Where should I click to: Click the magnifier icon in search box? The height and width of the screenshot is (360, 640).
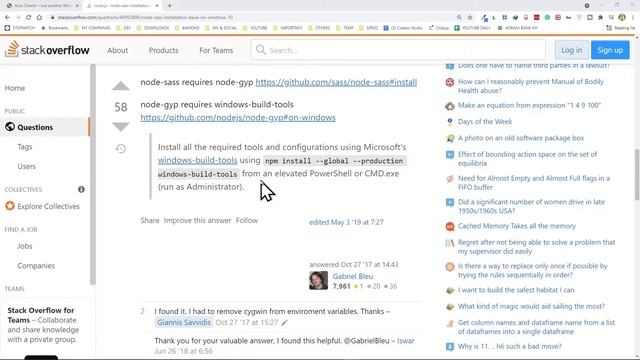click(261, 50)
